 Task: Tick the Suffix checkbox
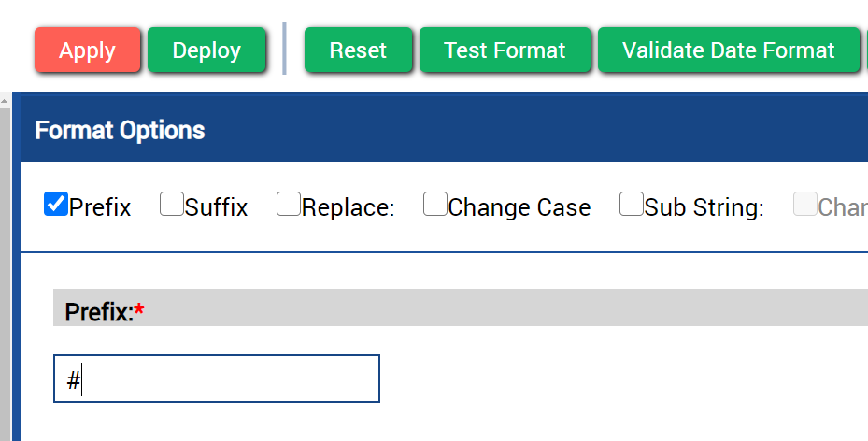pos(172,205)
